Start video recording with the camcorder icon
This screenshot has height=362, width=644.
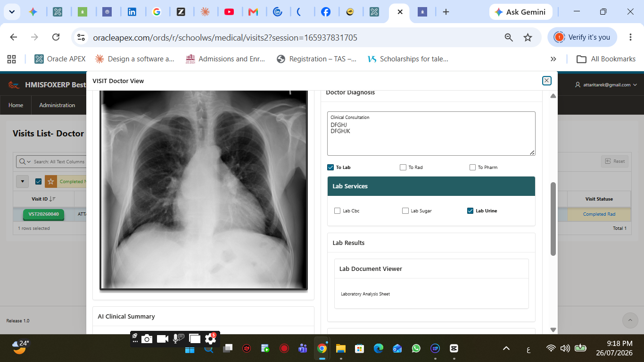click(x=163, y=339)
